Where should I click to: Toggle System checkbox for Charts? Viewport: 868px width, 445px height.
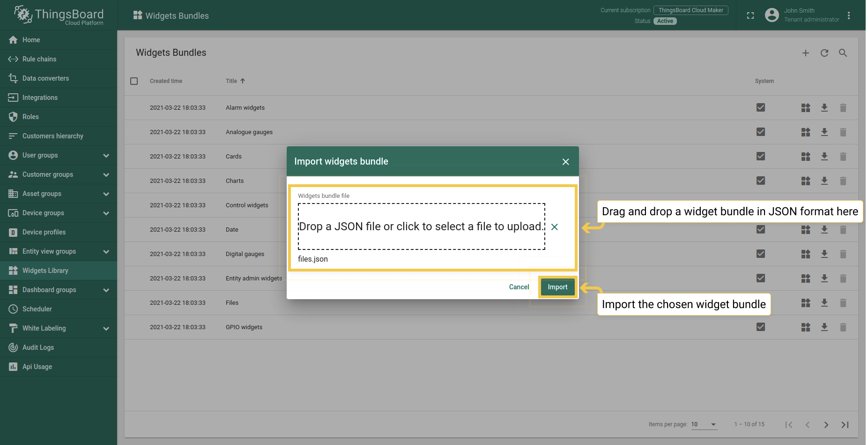click(x=761, y=181)
